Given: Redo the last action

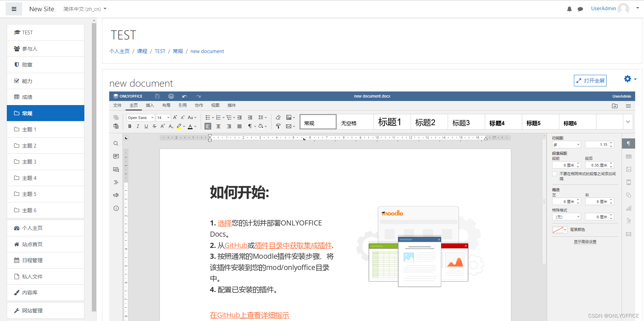Looking at the screenshot, I should click(198, 96).
